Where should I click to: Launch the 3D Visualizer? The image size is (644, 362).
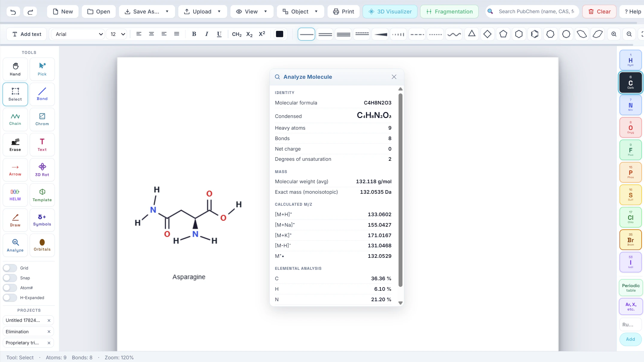coord(390,12)
